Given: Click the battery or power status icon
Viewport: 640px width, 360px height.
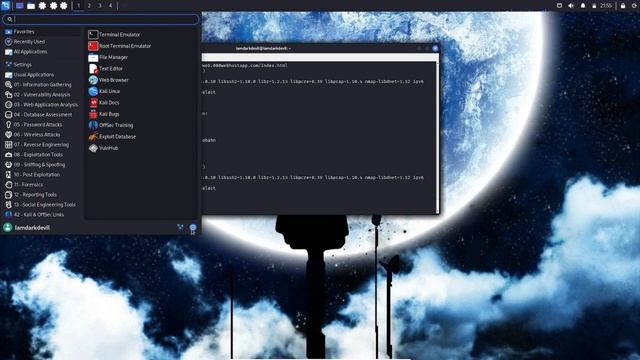Looking at the screenshot, I should (594, 6).
